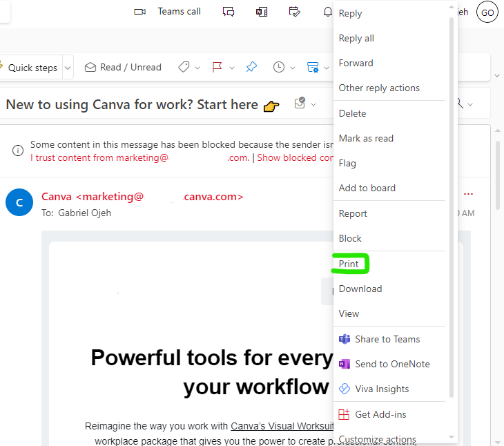Open the My Day calendar check icon

tap(294, 12)
